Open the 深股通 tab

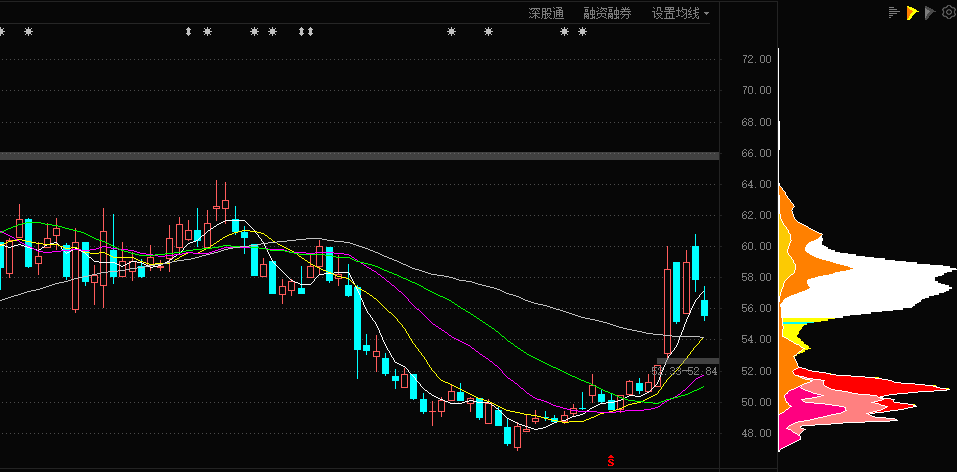(546, 13)
